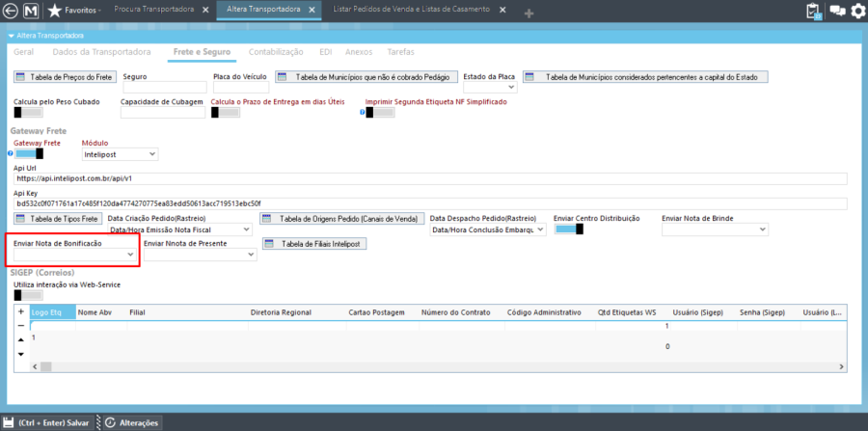This screenshot has height=431, width=868.
Task: Click into the Api Key field
Action: click(431, 203)
